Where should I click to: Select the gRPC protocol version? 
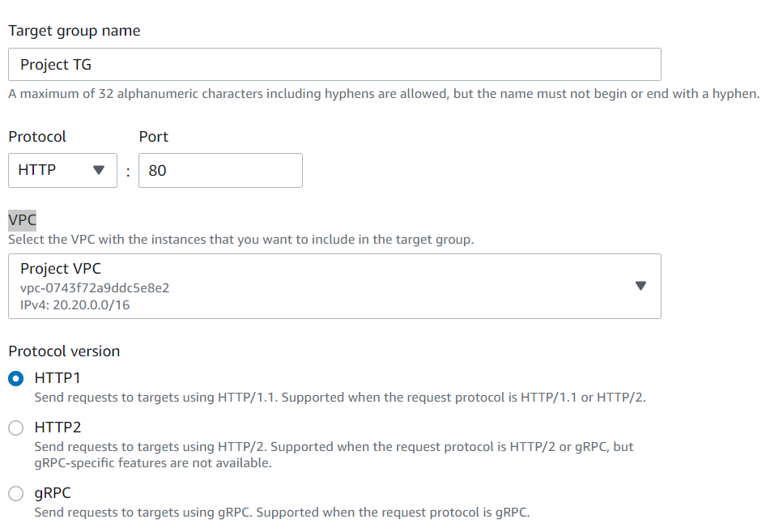click(x=15, y=492)
